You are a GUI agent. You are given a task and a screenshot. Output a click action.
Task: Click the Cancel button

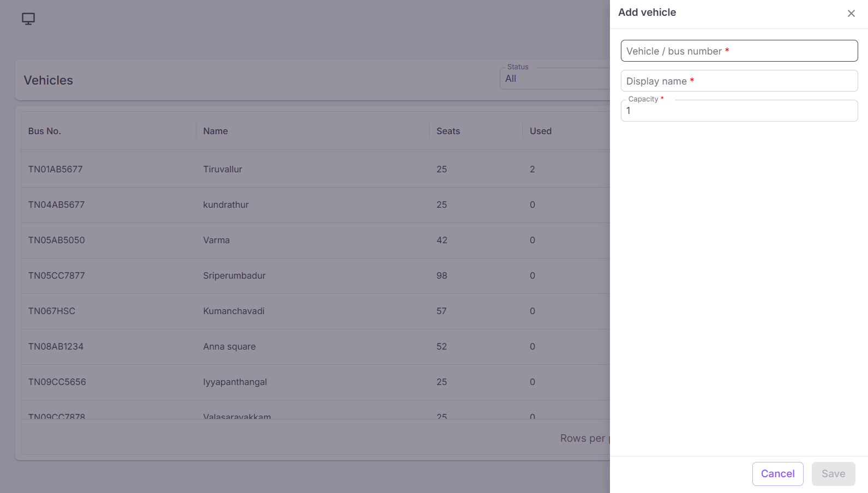(777, 474)
